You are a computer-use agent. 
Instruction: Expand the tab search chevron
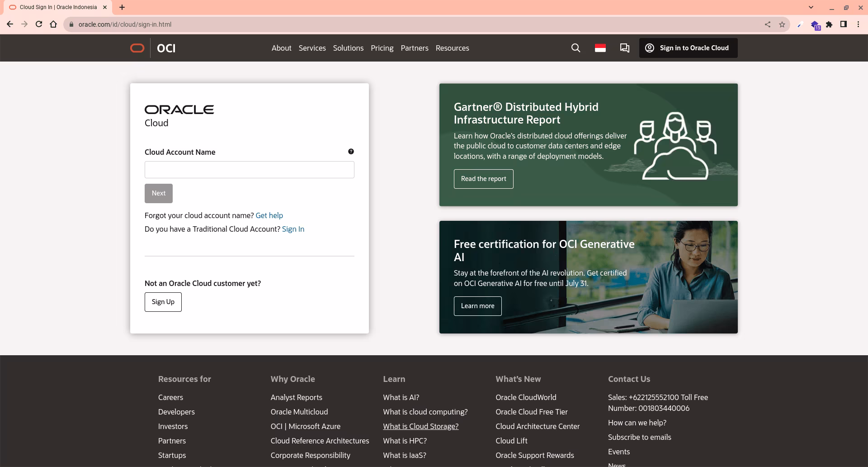811,7
